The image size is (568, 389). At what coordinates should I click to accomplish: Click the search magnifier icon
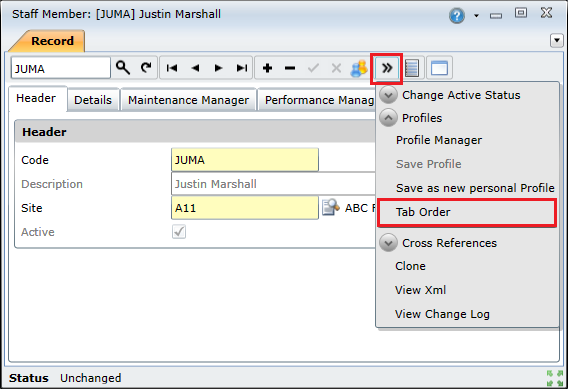pos(123,67)
